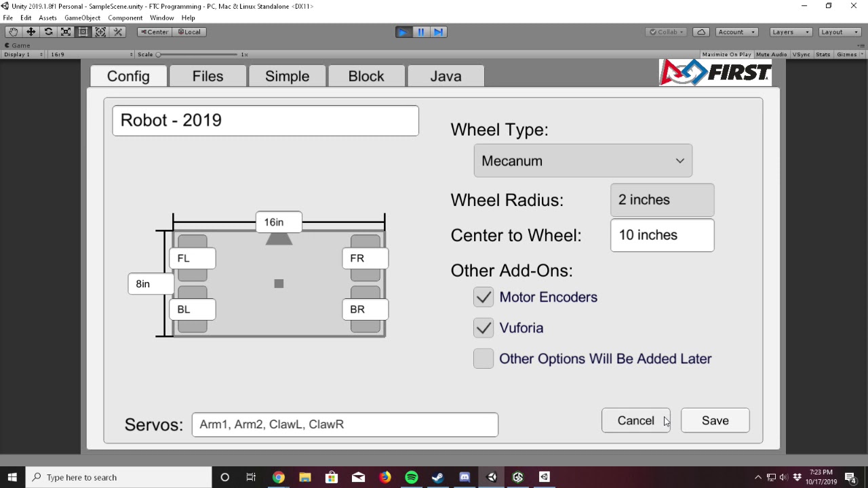Toggle Mute Audio in Game view
The height and width of the screenshot is (488, 868).
pos(772,54)
